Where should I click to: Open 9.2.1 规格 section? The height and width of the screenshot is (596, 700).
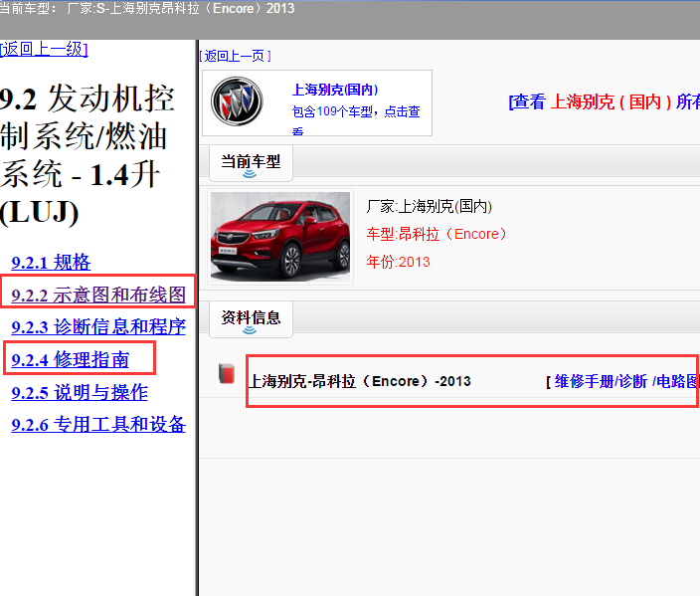coord(51,263)
